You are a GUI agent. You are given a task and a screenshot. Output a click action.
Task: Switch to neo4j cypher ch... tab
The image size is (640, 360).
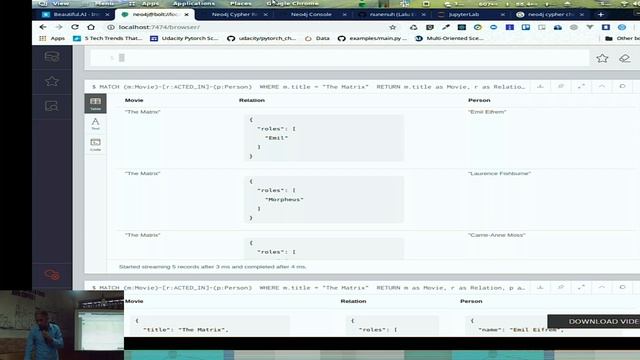[x=550, y=14]
